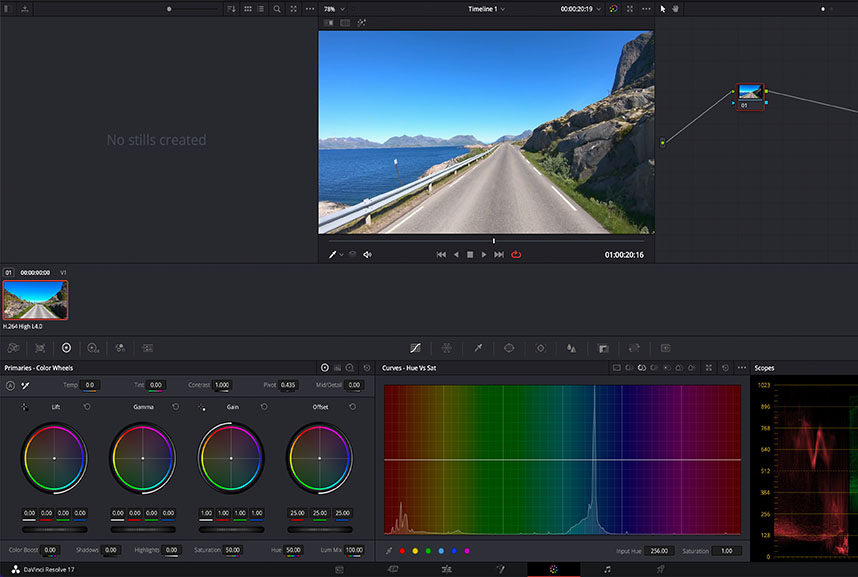Image resolution: width=858 pixels, height=577 pixels.
Task: Toggle loop playback button
Action: [x=516, y=255]
